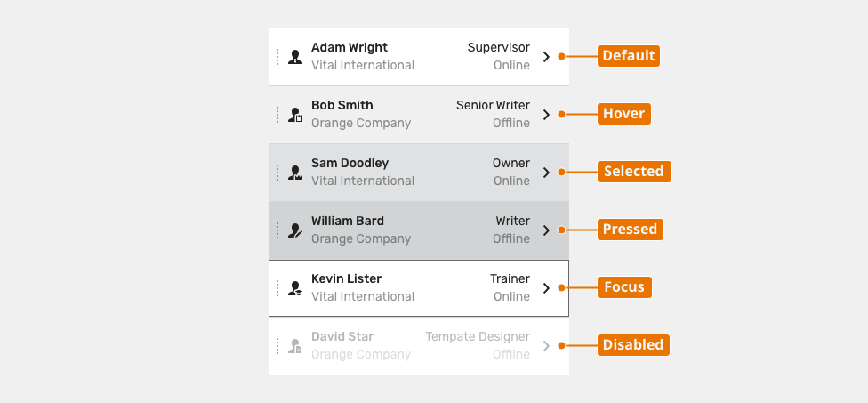Image resolution: width=868 pixels, height=403 pixels.
Task: Open Bob Smith details via chevron
Action: coord(546,115)
